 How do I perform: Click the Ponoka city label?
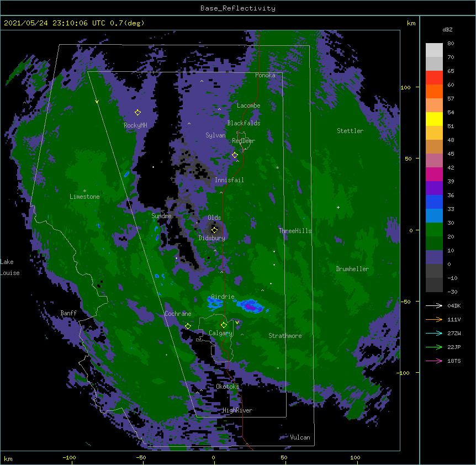[265, 75]
